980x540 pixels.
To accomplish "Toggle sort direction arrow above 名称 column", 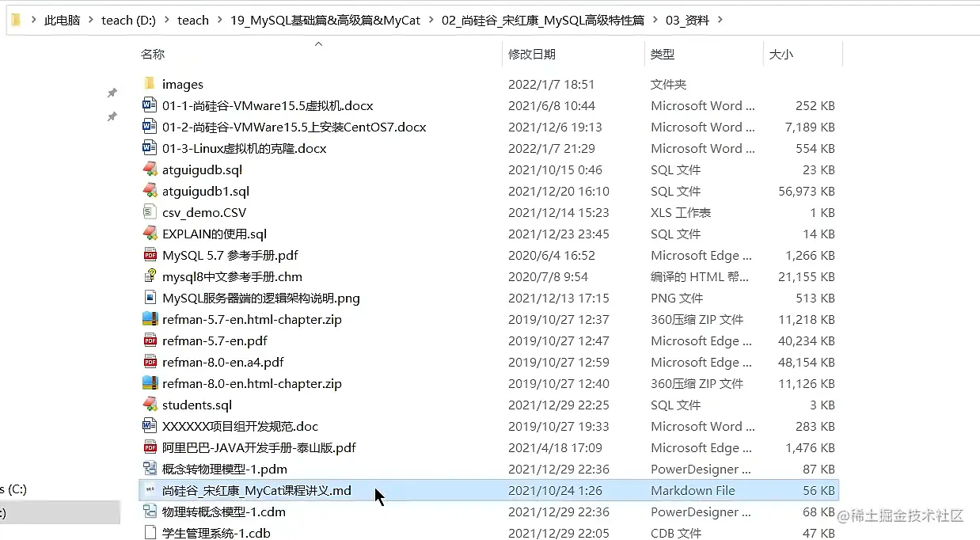I will pos(319,44).
